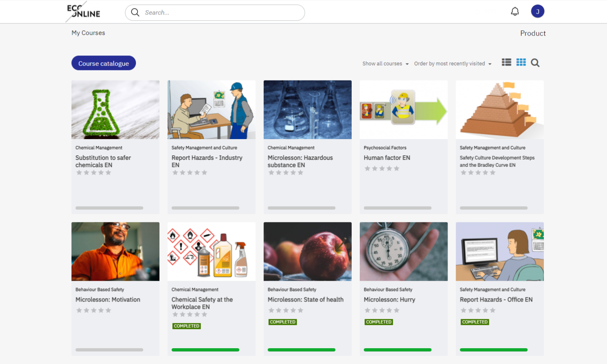The image size is (607, 364).
Task: Click title Microlesson: Hurry
Action: 389,300
